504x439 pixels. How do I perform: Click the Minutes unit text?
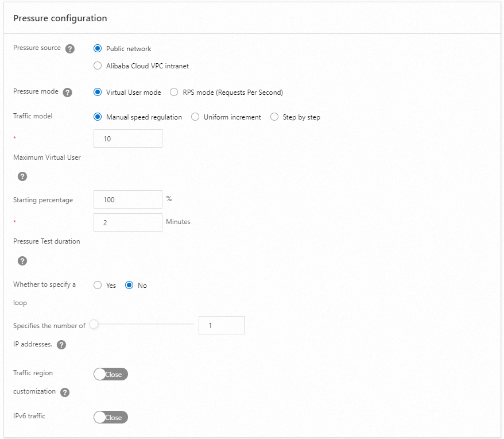[178, 222]
